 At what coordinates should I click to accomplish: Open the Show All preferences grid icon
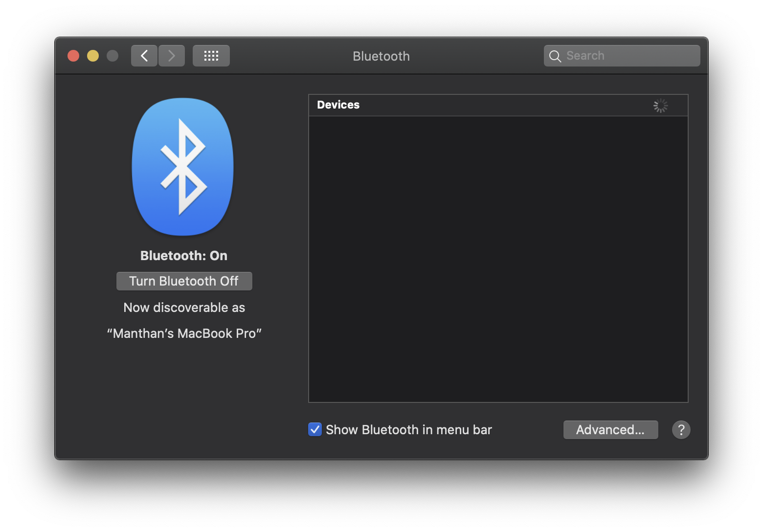211,55
